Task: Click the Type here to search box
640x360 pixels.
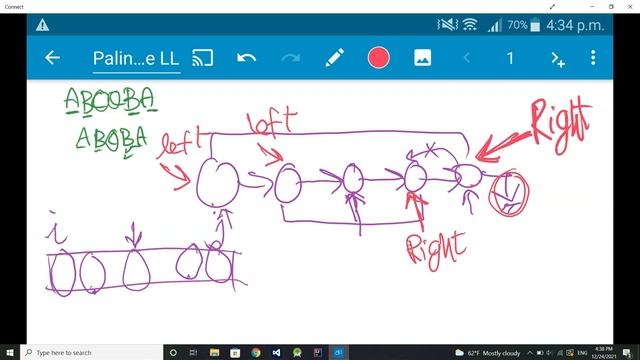Action: (91, 352)
